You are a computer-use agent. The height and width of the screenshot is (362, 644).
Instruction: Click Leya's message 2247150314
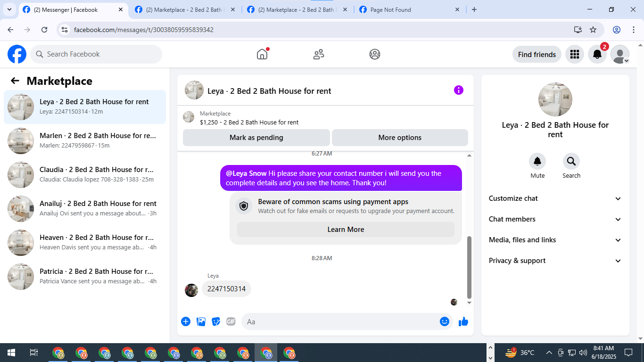coord(226,289)
